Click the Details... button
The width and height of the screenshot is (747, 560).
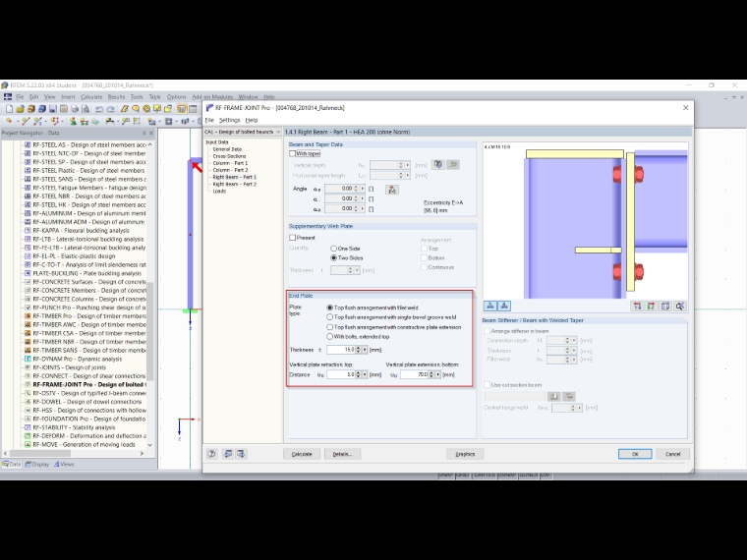pos(342,454)
